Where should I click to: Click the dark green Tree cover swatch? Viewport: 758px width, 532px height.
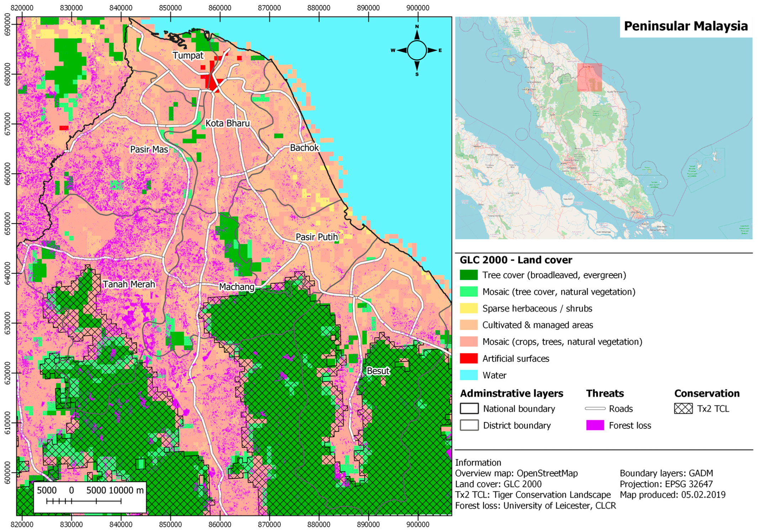[468, 275]
